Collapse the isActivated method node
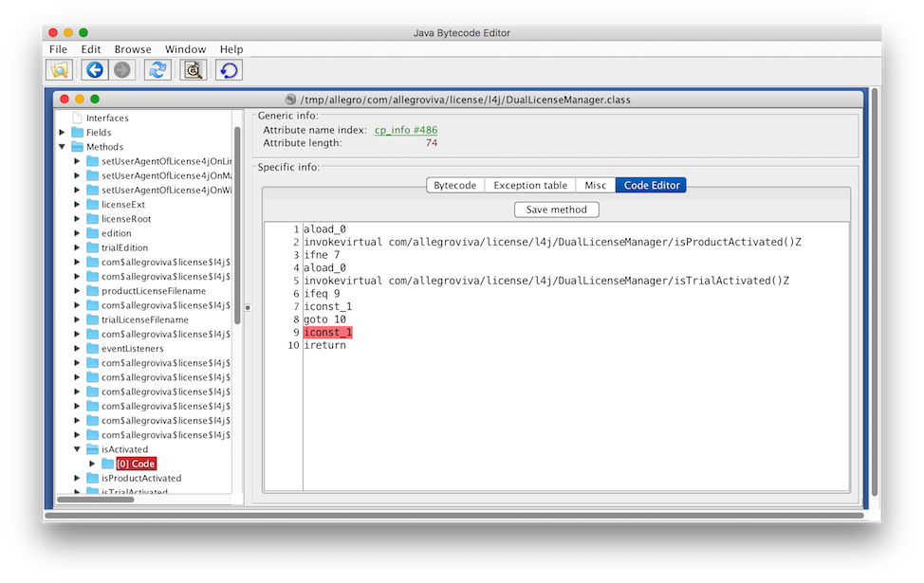 77,449
